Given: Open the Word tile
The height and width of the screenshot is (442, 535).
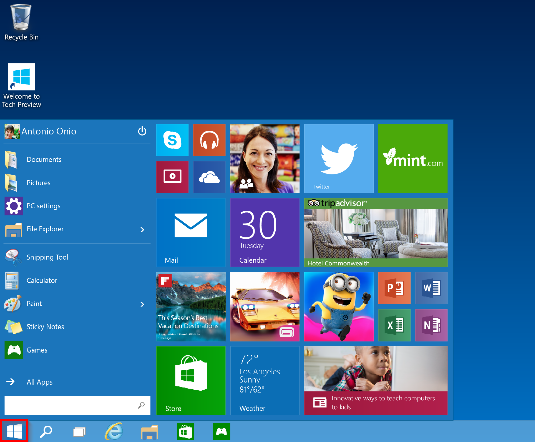Looking at the screenshot, I should (x=431, y=288).
